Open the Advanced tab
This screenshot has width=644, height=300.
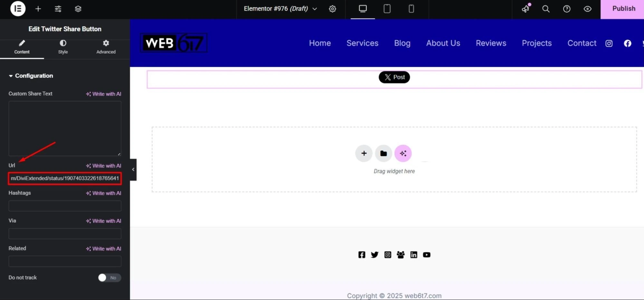pos(106,47)
